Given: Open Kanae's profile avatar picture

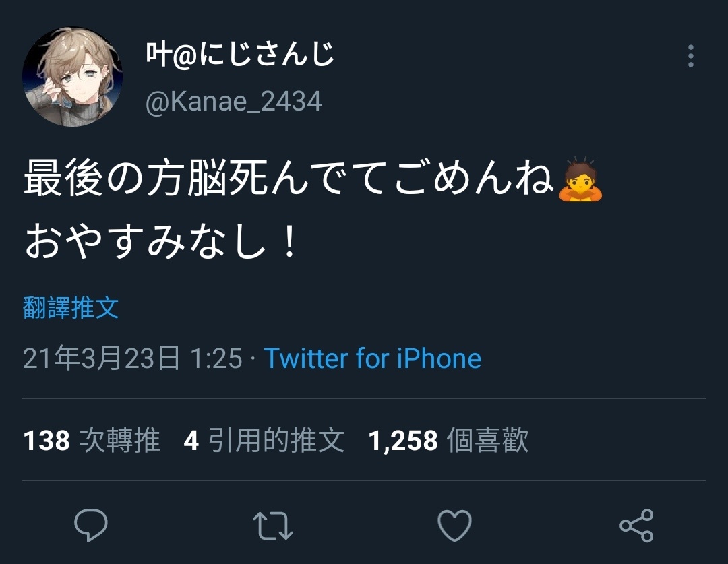Looking at the screenshot, I should coord(72,77).
